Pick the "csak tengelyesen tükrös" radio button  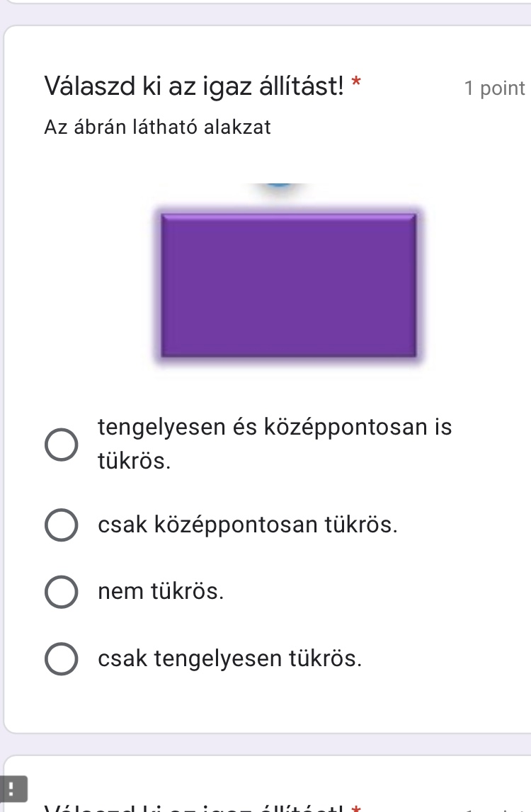[x=62, y=658]
